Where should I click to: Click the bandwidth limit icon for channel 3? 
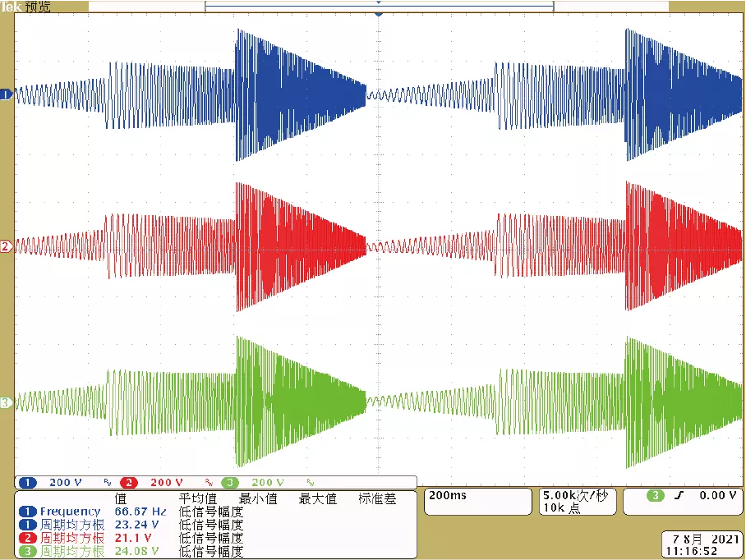[x=311, y=483]
